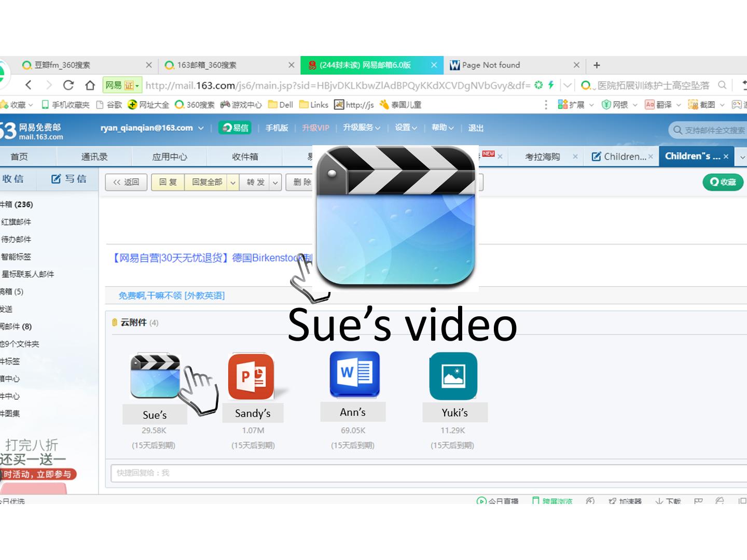Expand the 扩展 extensions dropdown
747x560 pixels.
pos(591,105)
